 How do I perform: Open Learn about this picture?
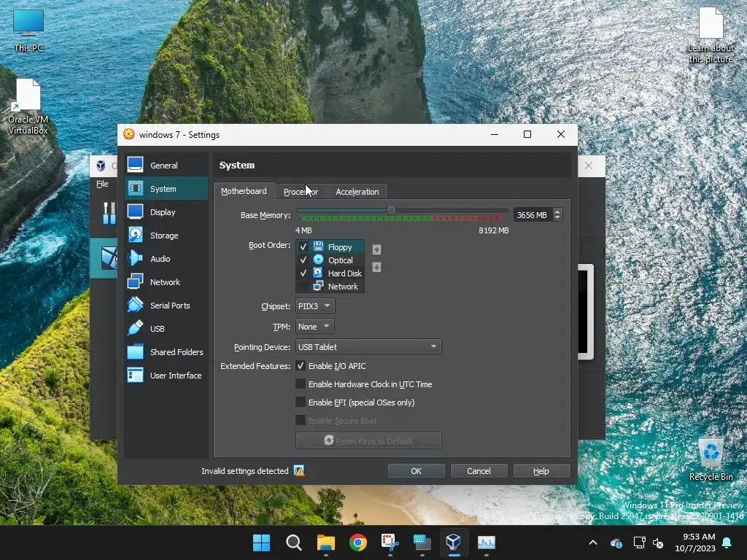(x=711, y=36)
